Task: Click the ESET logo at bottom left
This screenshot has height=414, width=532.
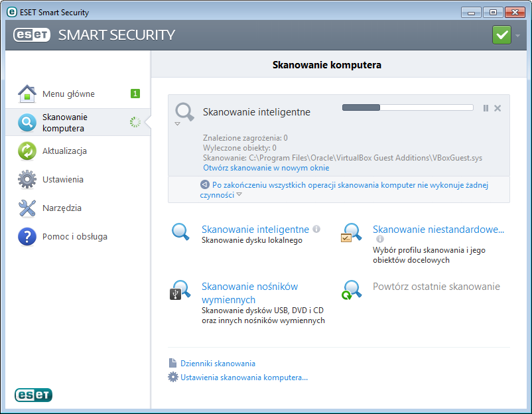Action: coord(33,395)
